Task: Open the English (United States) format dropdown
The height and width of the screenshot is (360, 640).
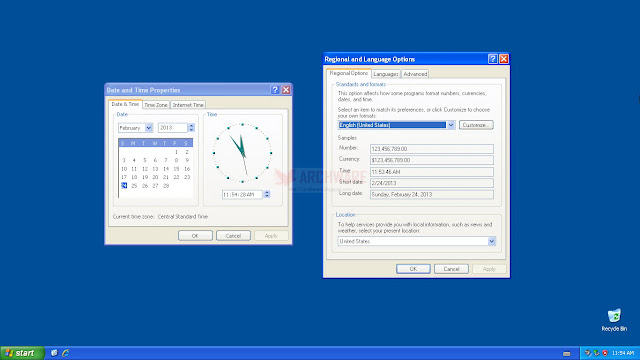Action: pyautogui.click(x=451, y=125)
